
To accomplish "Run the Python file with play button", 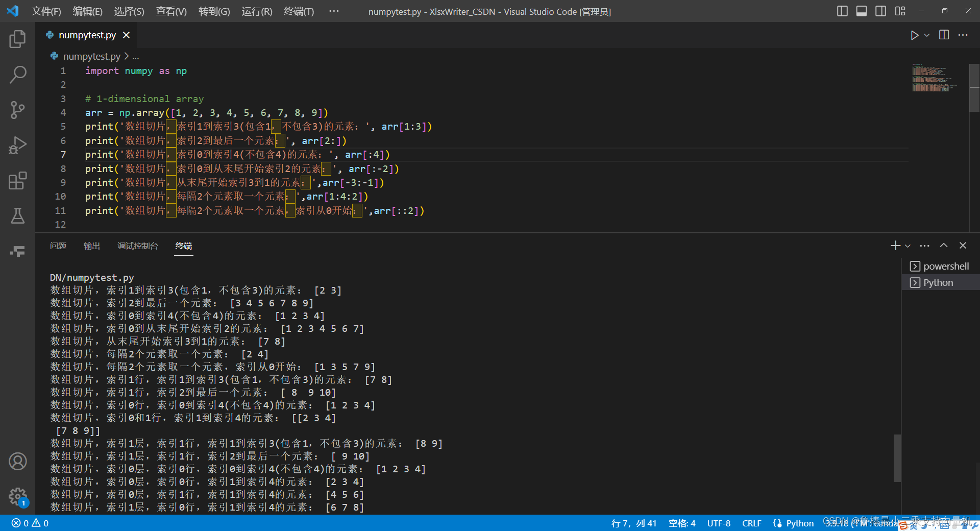I will pyautogui.click(x=915, y=35).
